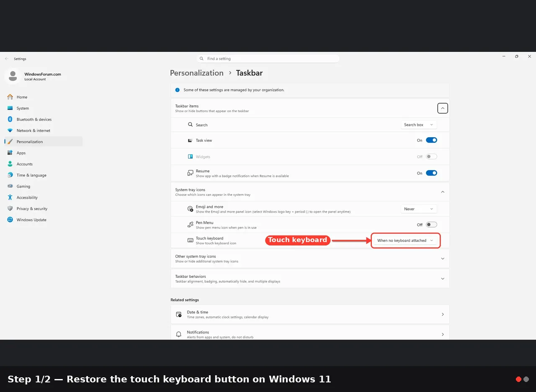Click the System monitor icon

10,108
